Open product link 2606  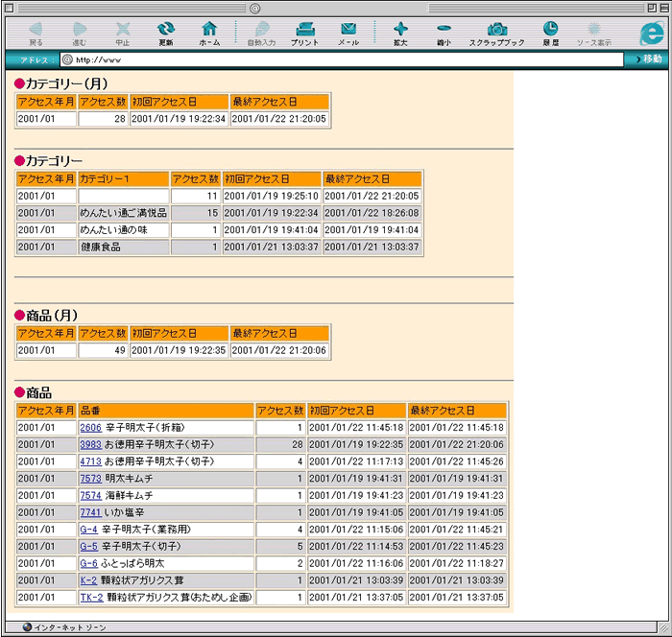91,428
